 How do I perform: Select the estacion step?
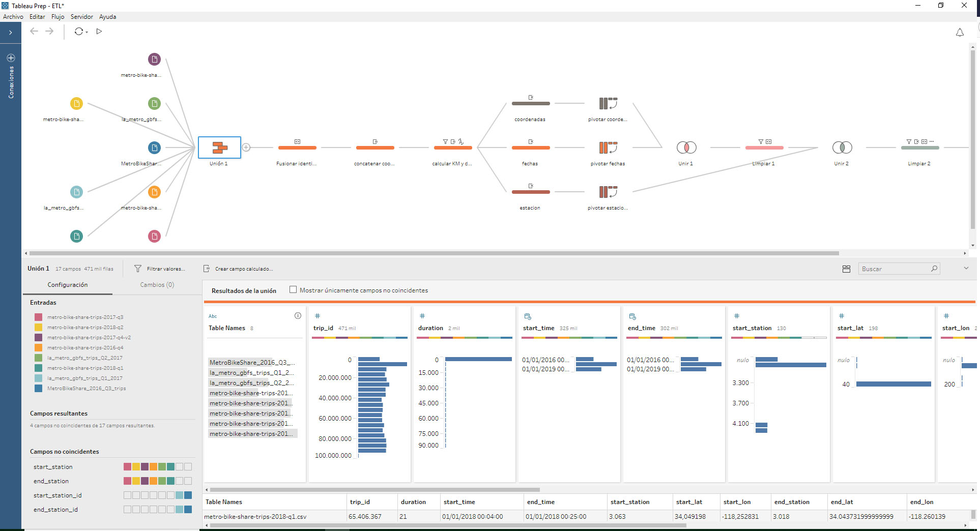531,192
